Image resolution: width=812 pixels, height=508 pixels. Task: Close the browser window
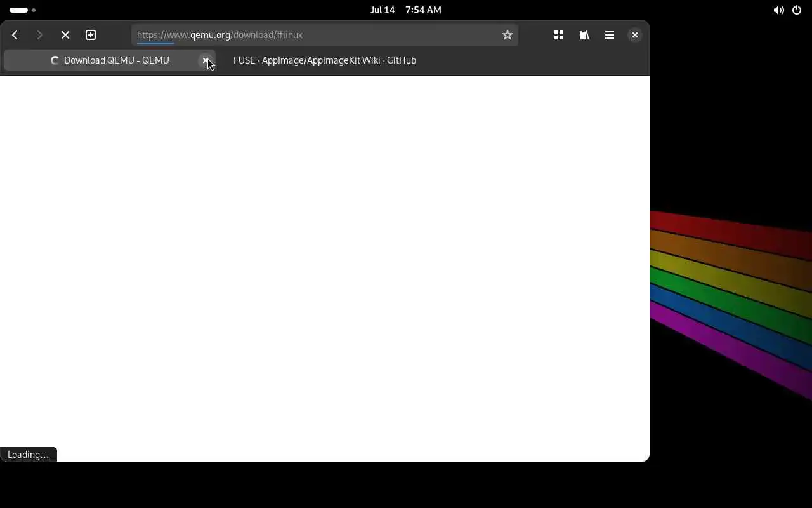click(x=634, y=35)
